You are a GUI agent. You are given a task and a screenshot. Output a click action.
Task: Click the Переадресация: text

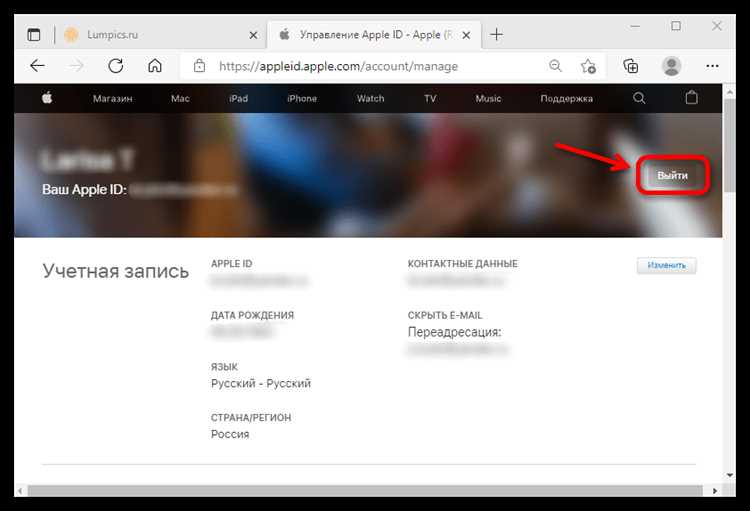(454, 332)
